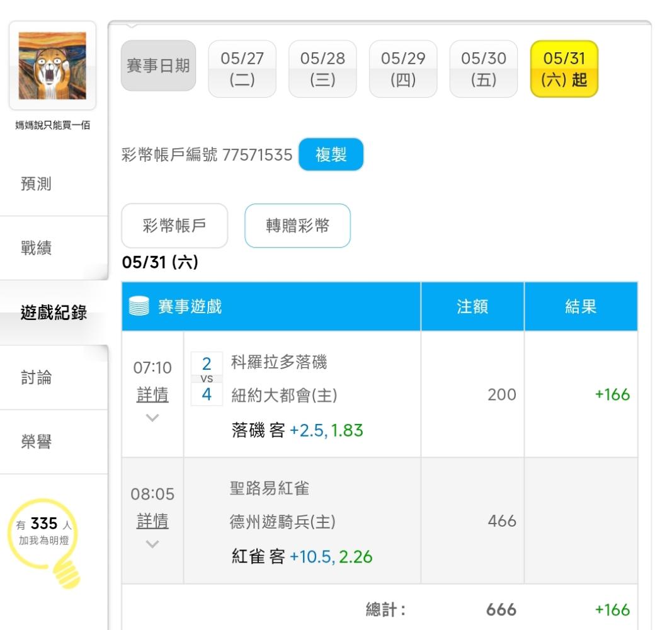Click the 賽事日期 label button
This screenshot has width=672, height=630.
coord(158,66)
